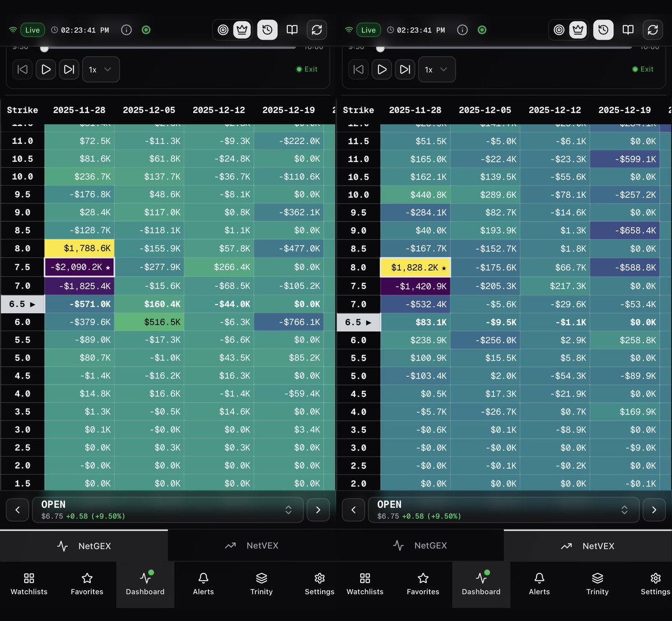This screenshot has height=621, width=672.
Task: Open the bookmarks book icon
Action: click(x=292, y=30)
